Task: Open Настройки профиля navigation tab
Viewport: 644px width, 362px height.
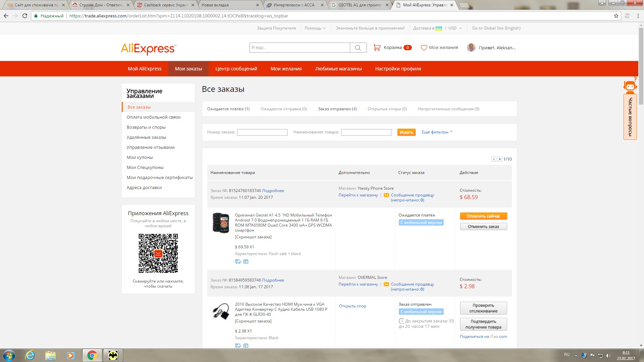Action: (x=398, y=69)
